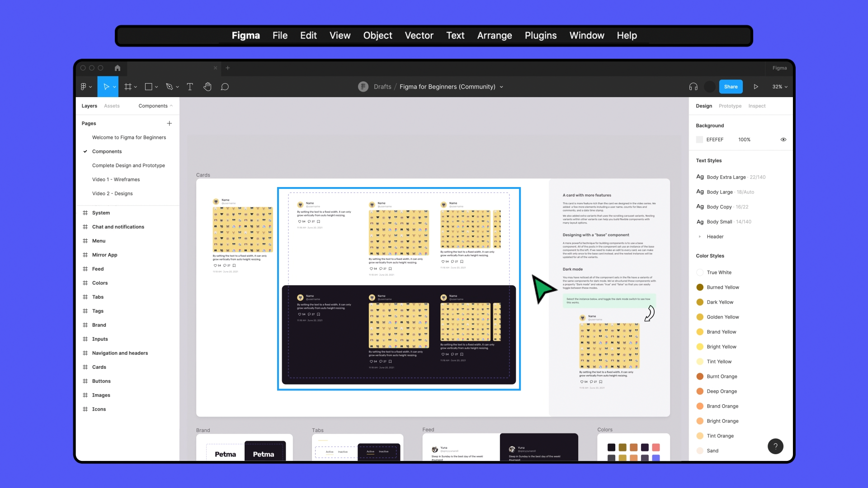Open a new tab with plus icon
The image size is (868, 488).
228,68
